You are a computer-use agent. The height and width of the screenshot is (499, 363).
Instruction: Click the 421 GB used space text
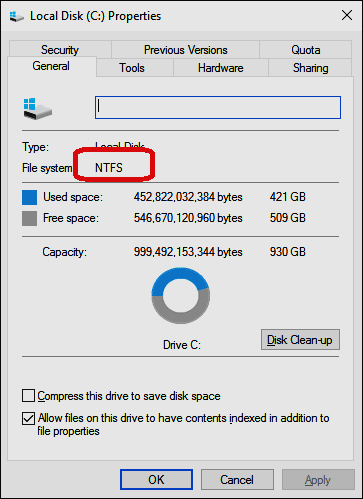(288, 197)
